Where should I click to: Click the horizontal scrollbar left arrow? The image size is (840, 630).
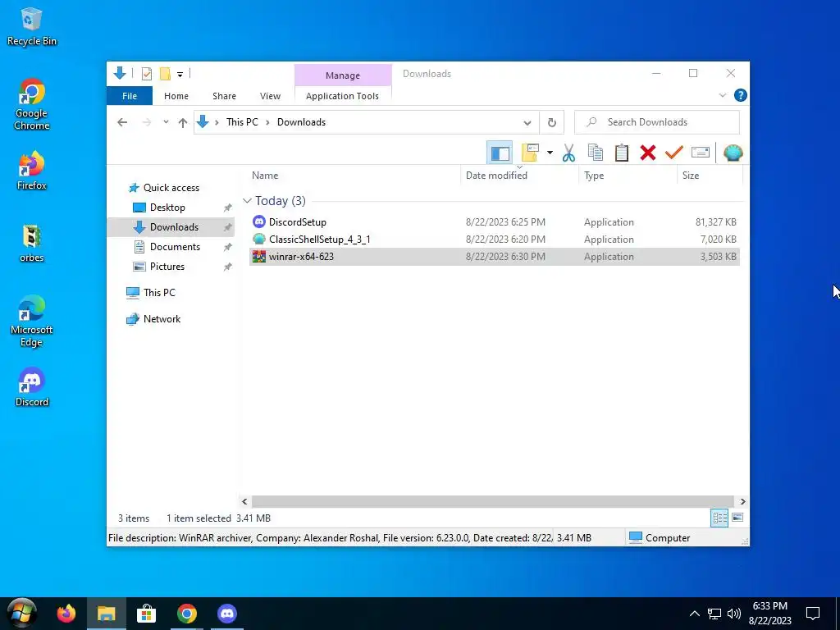point(244,501)
